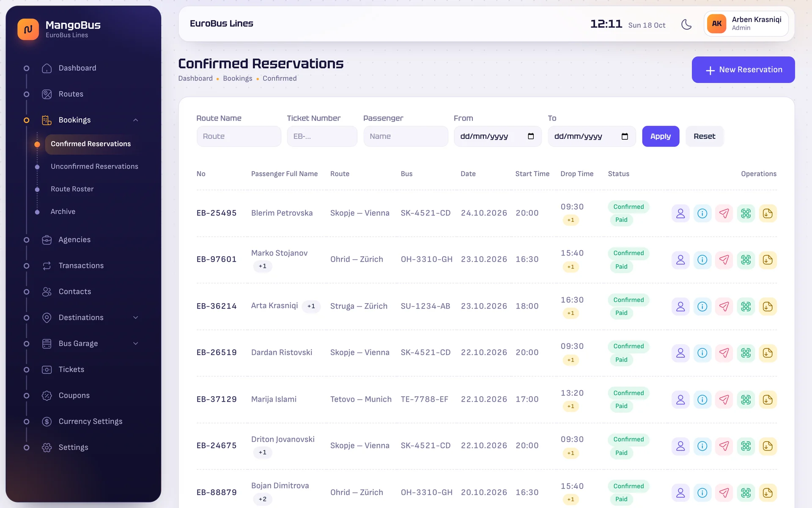Follow the Bookings breadcrumb link

[237, 79]
